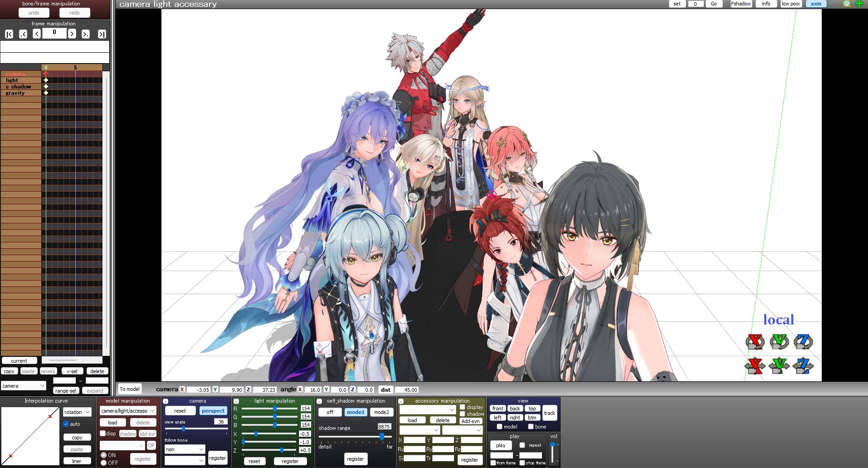Click the green move view arrows icon

(859, 4)
